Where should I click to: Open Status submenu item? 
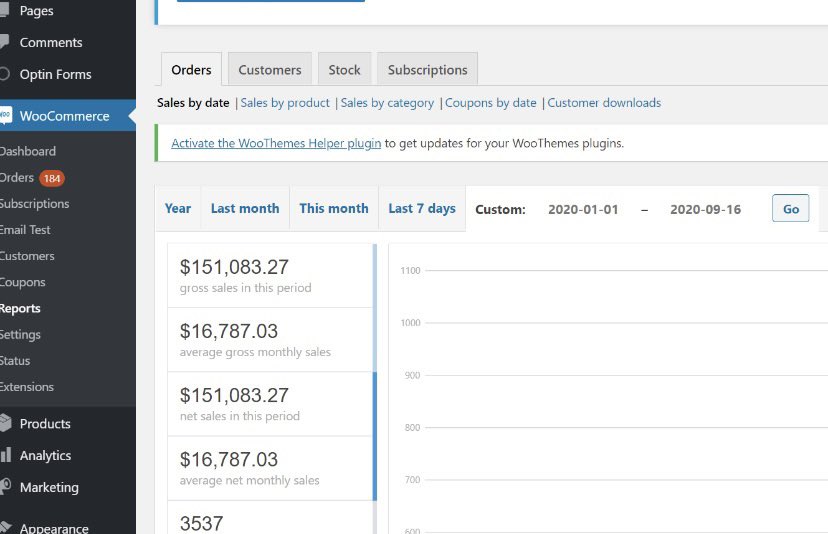tap(15, 361)
